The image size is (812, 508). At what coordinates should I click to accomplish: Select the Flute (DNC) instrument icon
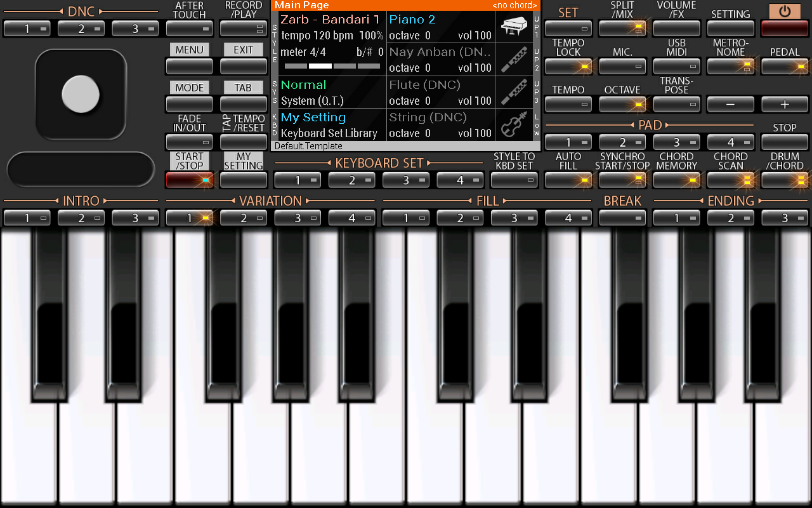click(x=514, y=92)
